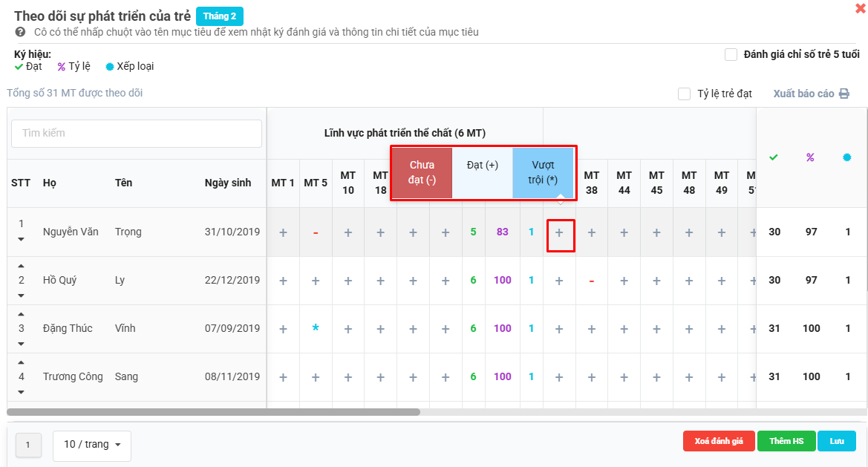Move Nguyễn Văn Trọng down with arrow
The width and height of the screenshot is (868, 467).
pos(21,239)
